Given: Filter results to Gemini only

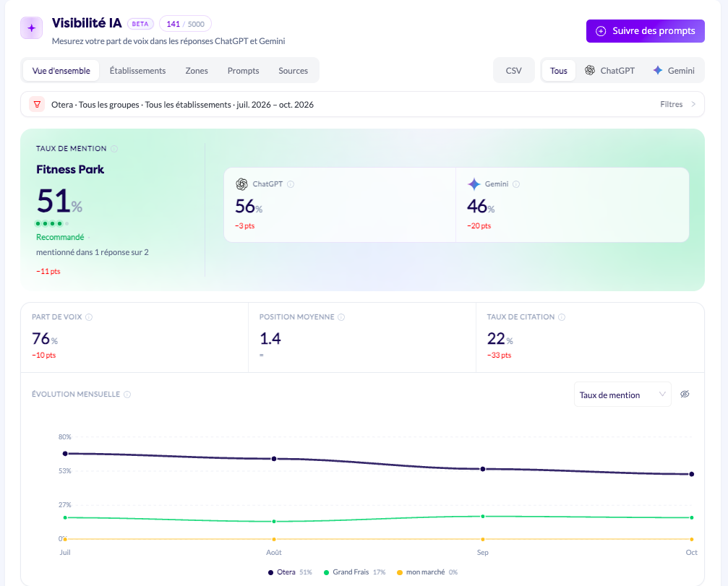Looking at the screenshot, I should [x=674, y=71].
